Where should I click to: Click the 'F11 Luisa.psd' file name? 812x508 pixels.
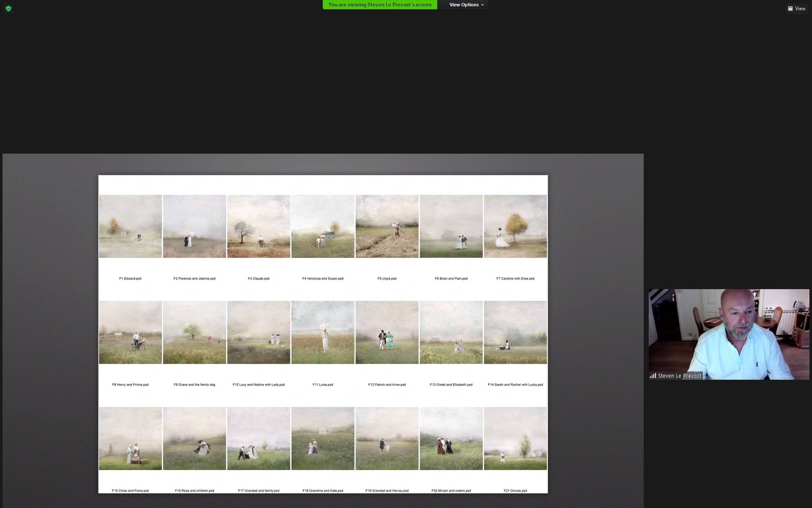click(323, 384)
